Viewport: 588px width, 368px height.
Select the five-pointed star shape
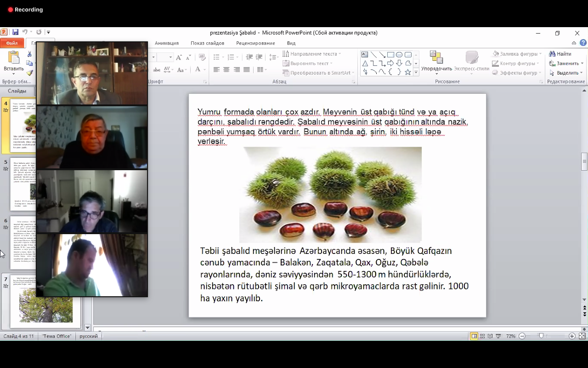tap(407, 72)
